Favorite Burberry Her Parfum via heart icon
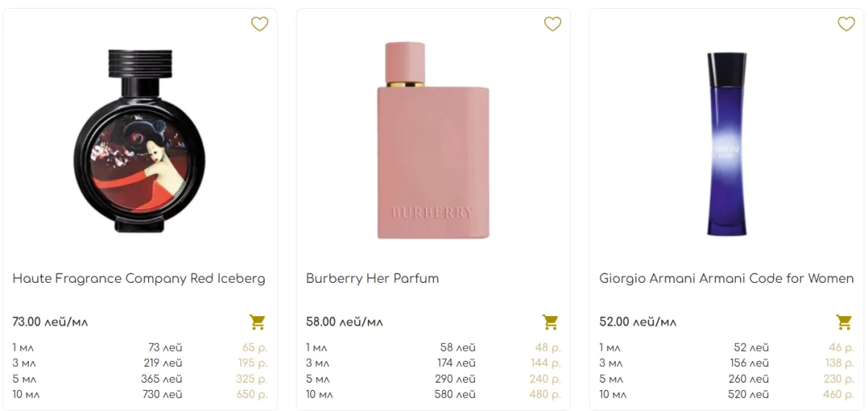 click(x=553, y=25)
